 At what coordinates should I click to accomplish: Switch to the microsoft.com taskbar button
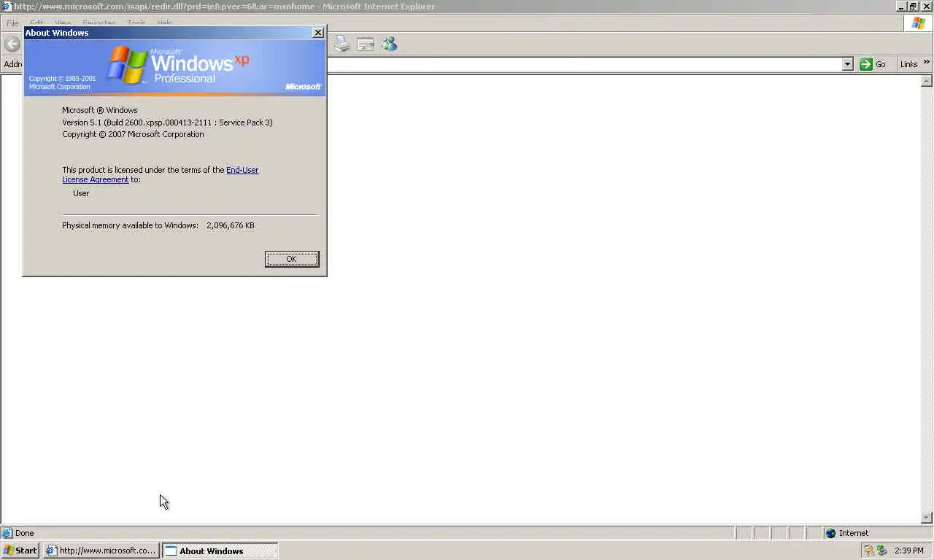[101, 551]
